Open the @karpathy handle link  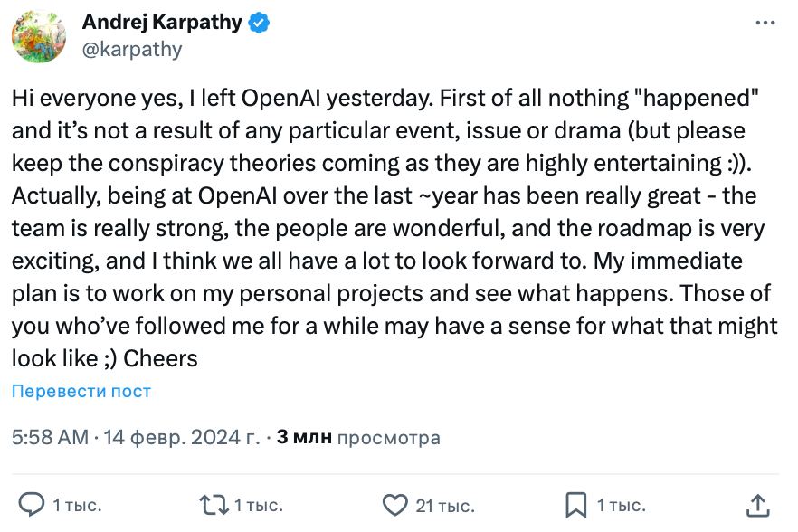pyautogui.click(x=132, y=50)
